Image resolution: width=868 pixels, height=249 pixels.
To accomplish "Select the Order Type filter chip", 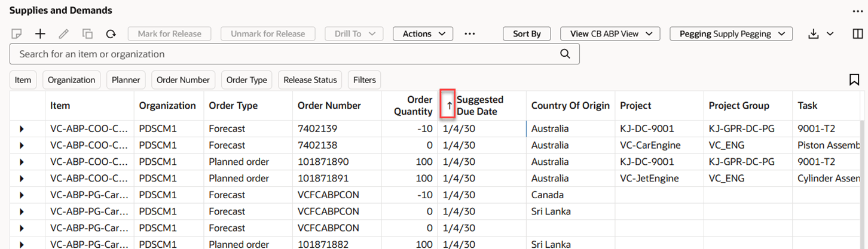I will point(246,80).
